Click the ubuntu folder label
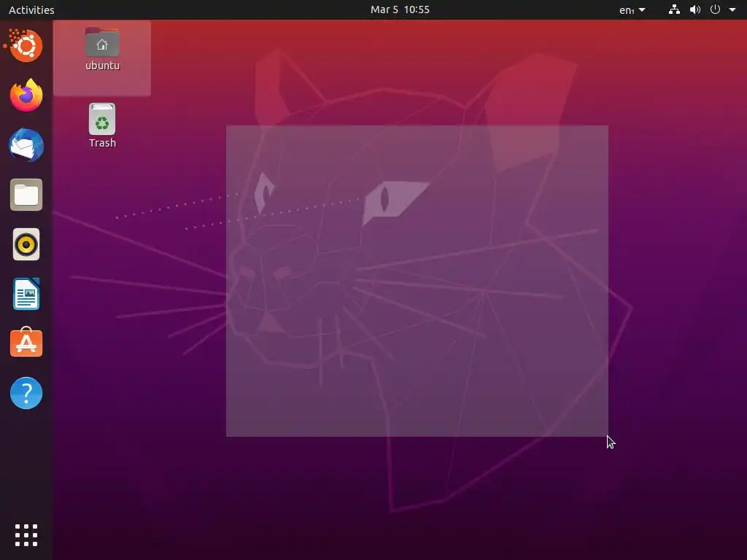 [x=102, y=66]
